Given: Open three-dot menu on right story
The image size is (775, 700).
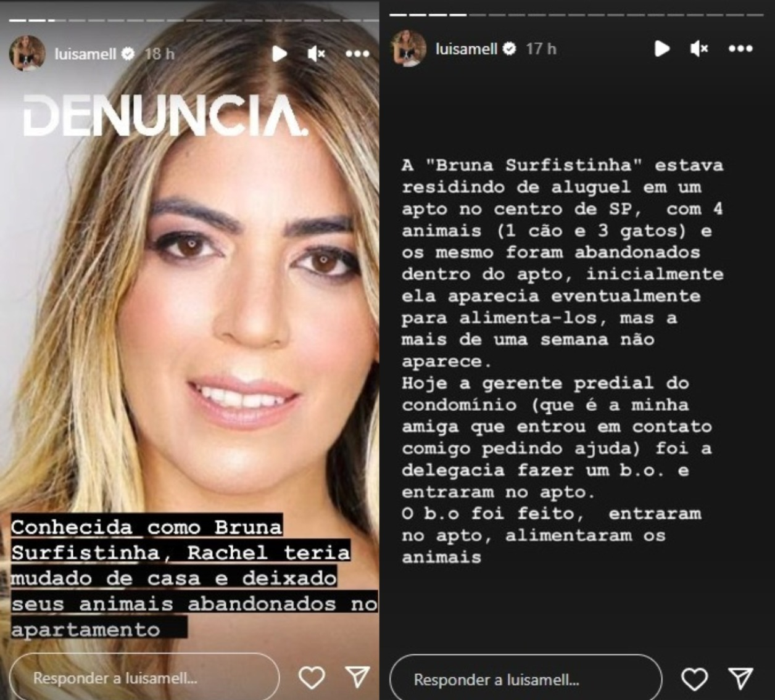Looking at the screenshot, I should [740, 49].
